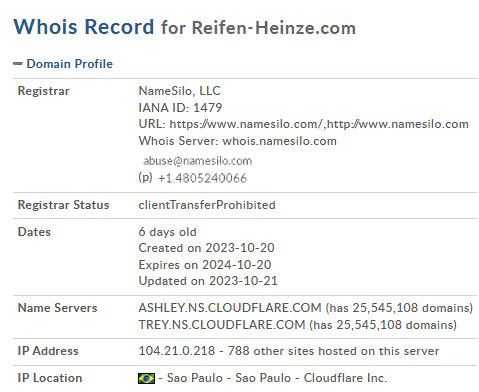Select the IANA ID: 1479 text

tap(180, 108)
